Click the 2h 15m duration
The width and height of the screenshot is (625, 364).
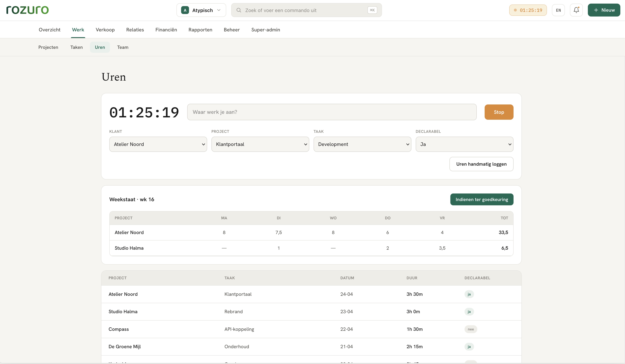(414, 346)
